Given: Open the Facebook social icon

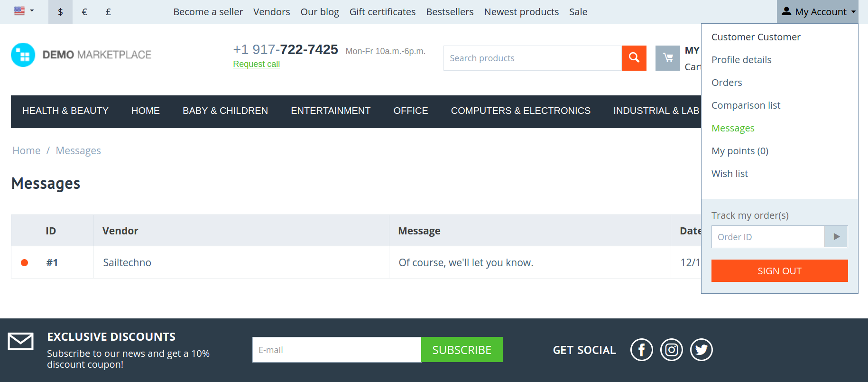Looking at the screenshot, I should coord(641,350).
